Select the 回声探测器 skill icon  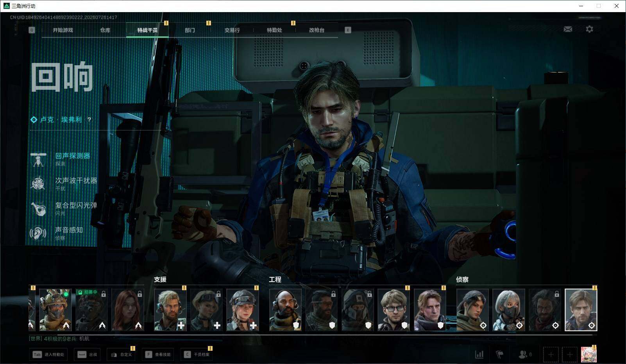[38, 159]
